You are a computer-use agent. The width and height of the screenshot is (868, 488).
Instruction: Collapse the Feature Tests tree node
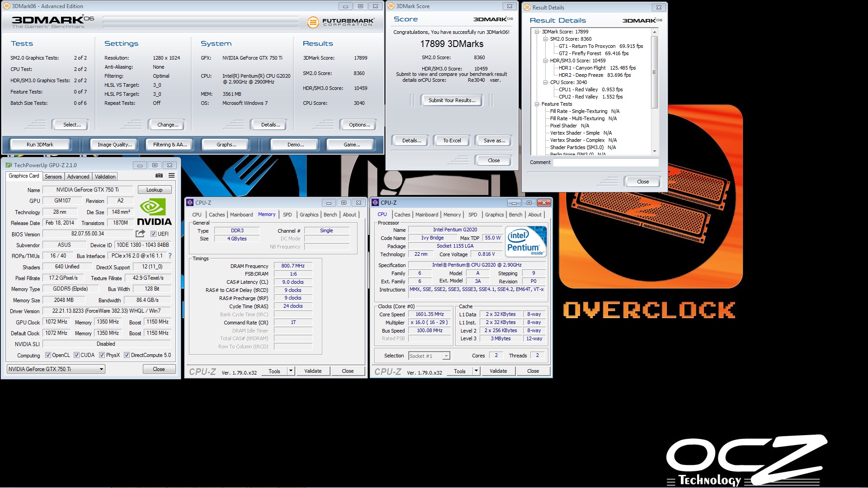click(x=537, y=104)
